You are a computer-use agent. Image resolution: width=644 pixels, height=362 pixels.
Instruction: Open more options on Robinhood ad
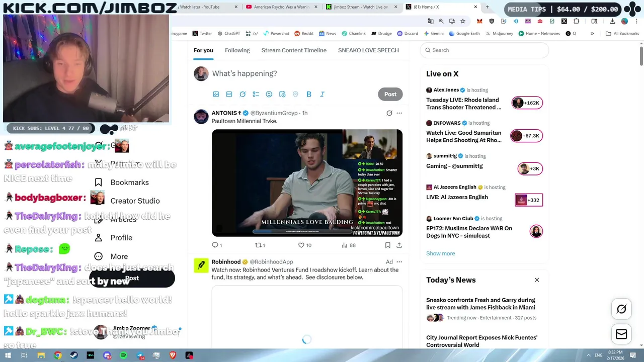[x=399, y=262]
